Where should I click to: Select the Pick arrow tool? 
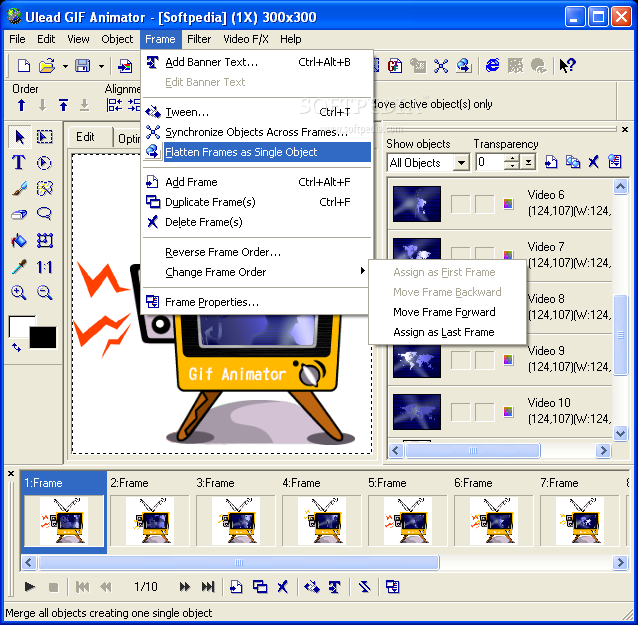pyautogui.click(x=19, y=137)
